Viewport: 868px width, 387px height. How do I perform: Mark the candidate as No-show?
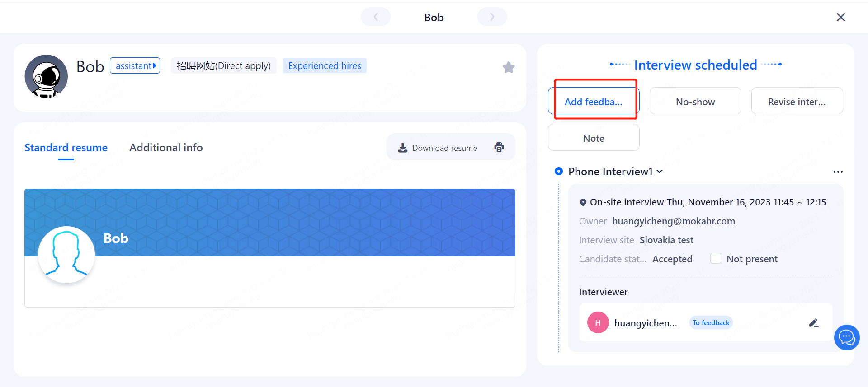click(x=695, y=102)
